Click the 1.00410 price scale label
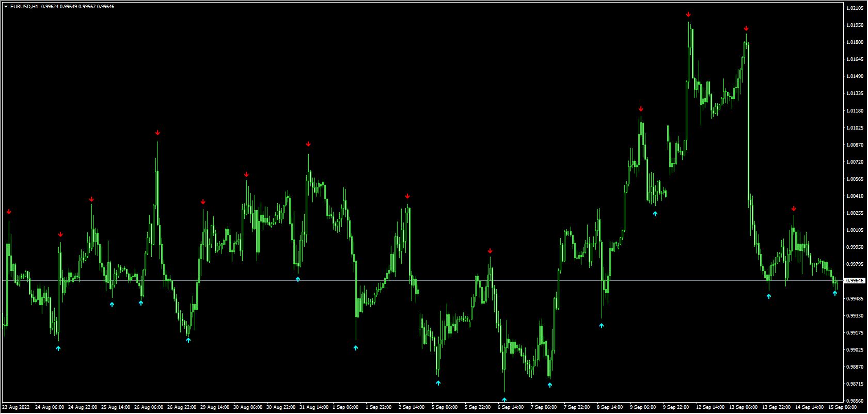The width and height of the screenshot is (868, 414). (855, 196)
